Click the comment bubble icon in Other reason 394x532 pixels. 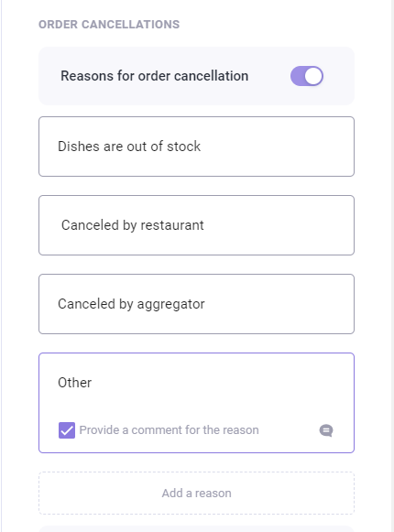[x=326, y=430]
